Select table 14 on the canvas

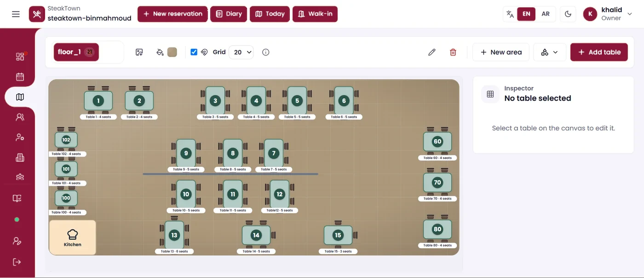click(256, 235)
